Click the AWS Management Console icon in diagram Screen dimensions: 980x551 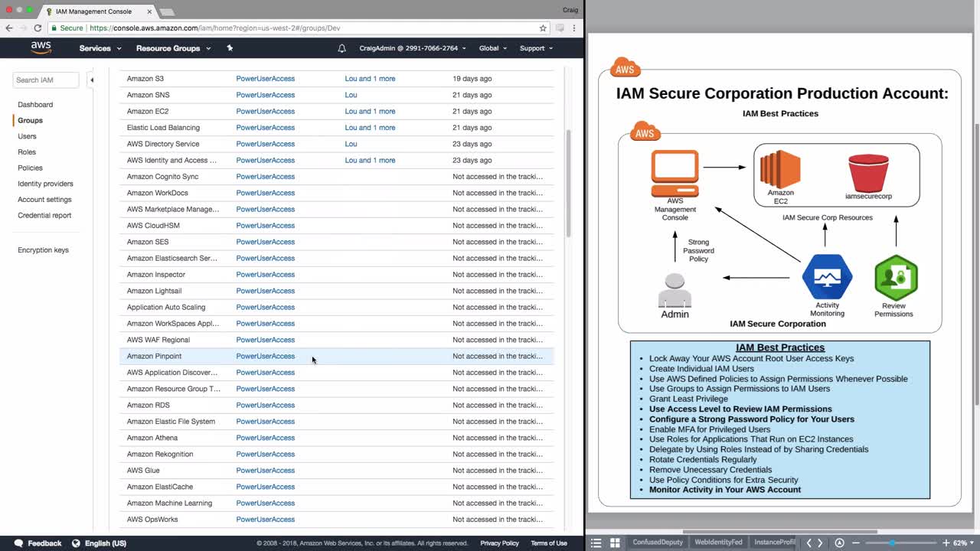[675, 174]
